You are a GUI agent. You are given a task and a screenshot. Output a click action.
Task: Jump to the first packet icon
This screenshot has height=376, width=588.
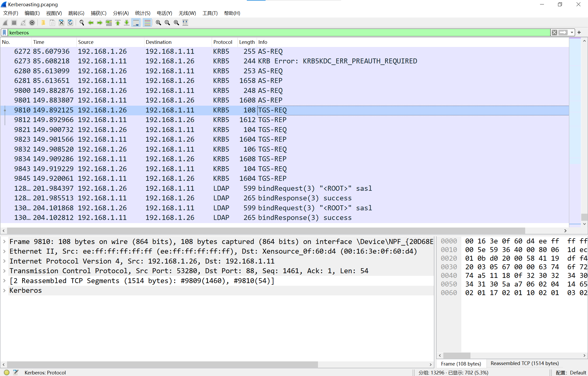(x=118, y=23)
